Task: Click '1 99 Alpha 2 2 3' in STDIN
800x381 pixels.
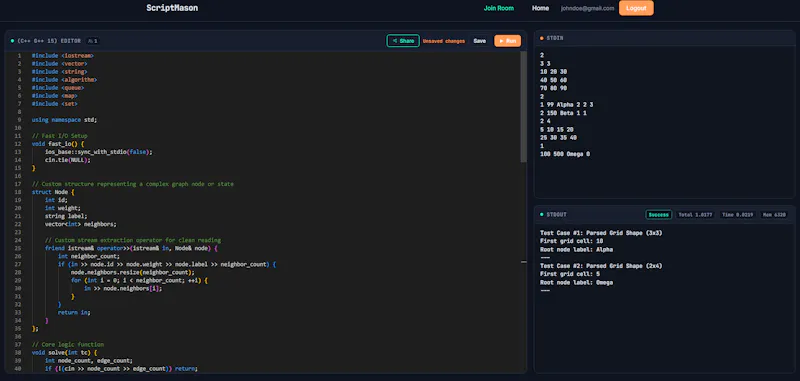Action: pos(566,105)
